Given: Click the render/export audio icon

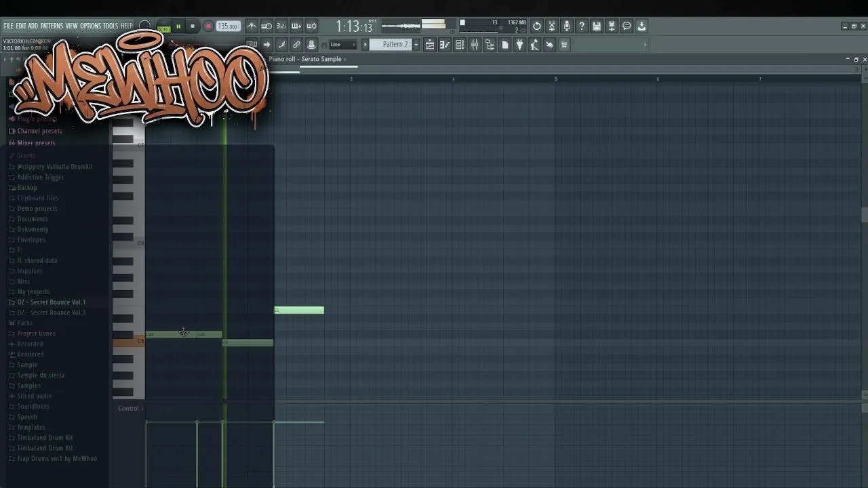Looking at the screenshot, I should tap(612, 26).
